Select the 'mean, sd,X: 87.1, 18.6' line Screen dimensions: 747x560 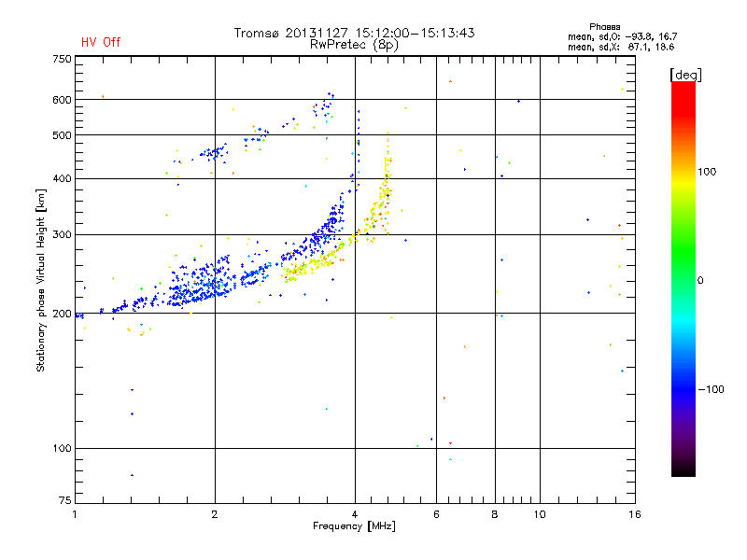click(621, 47)
